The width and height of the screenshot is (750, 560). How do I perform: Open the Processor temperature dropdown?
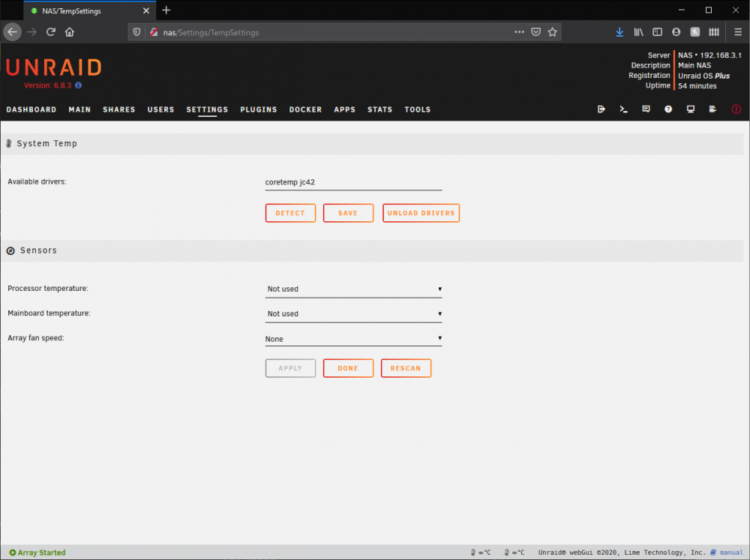click(353, 289)
